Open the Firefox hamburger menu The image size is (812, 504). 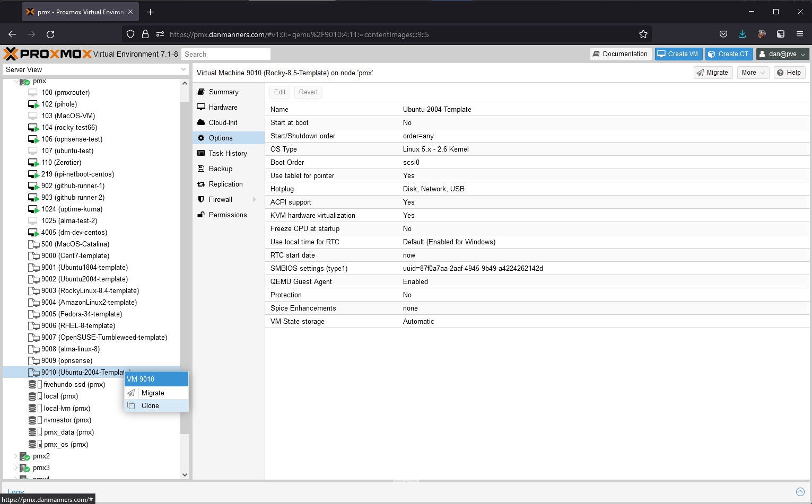tap(800, 34)
